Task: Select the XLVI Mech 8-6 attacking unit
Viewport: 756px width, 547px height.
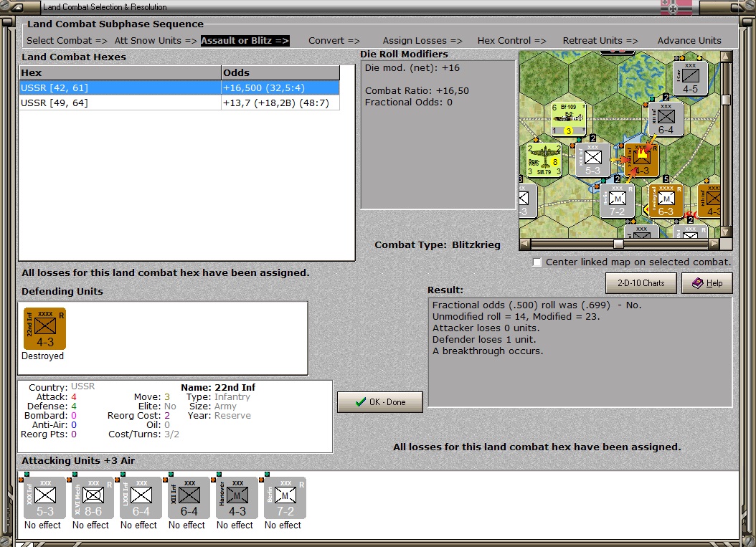Action: (93, 498)
